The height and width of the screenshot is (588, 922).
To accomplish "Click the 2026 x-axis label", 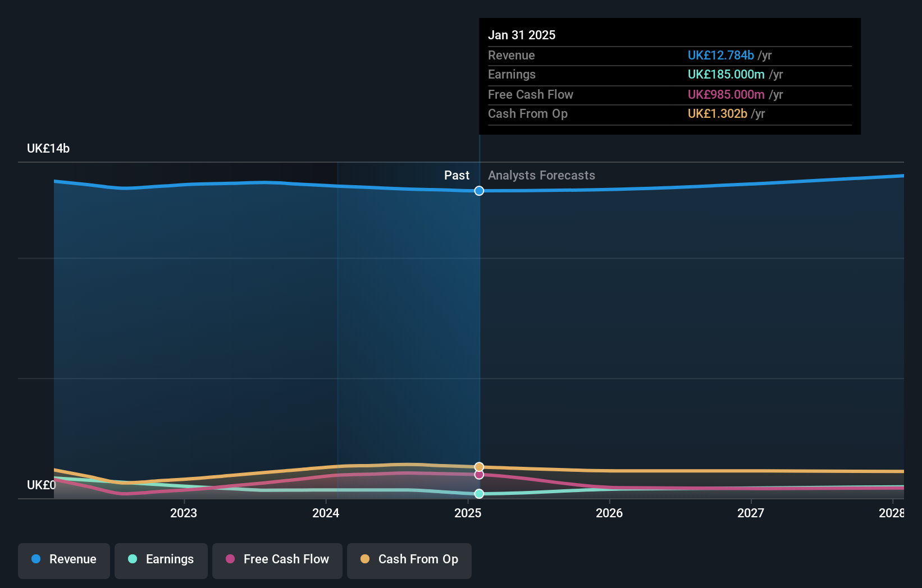I will click(x=609, y=513).
